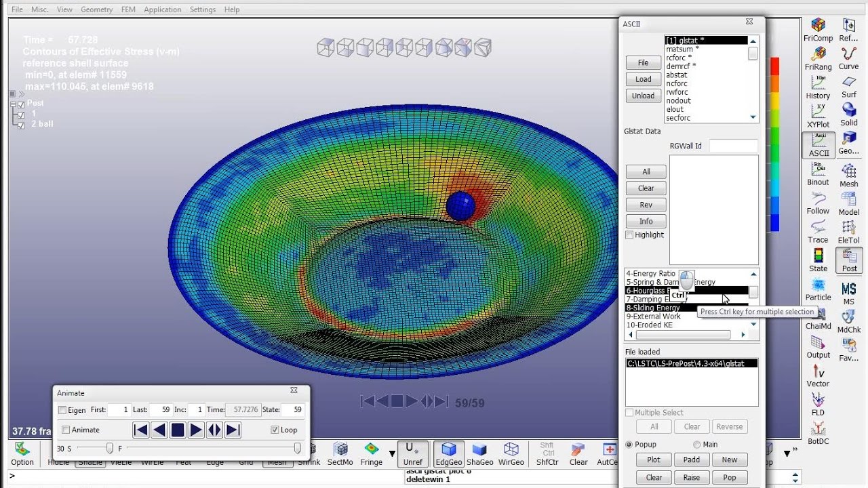Click the ShaGeo shaded geometry icon
The height and width of the screenshot is (488, 868).
click(x=479, y=454)
